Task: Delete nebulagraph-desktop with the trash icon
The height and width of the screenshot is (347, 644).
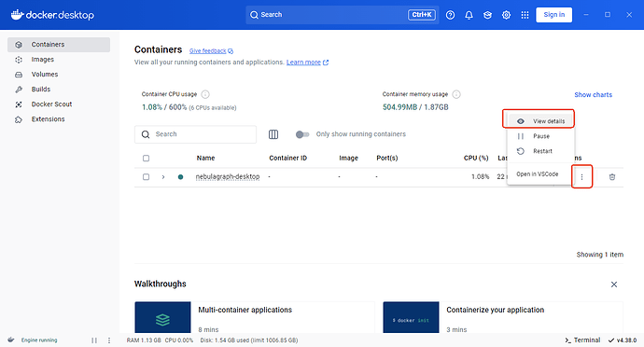Action: point(612,177)
